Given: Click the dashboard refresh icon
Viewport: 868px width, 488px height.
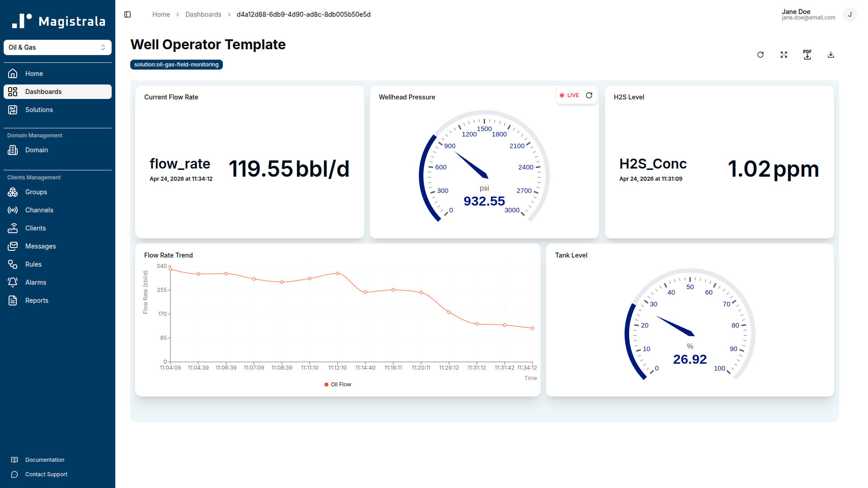Looking at the screenshot, I should [760, 54].
